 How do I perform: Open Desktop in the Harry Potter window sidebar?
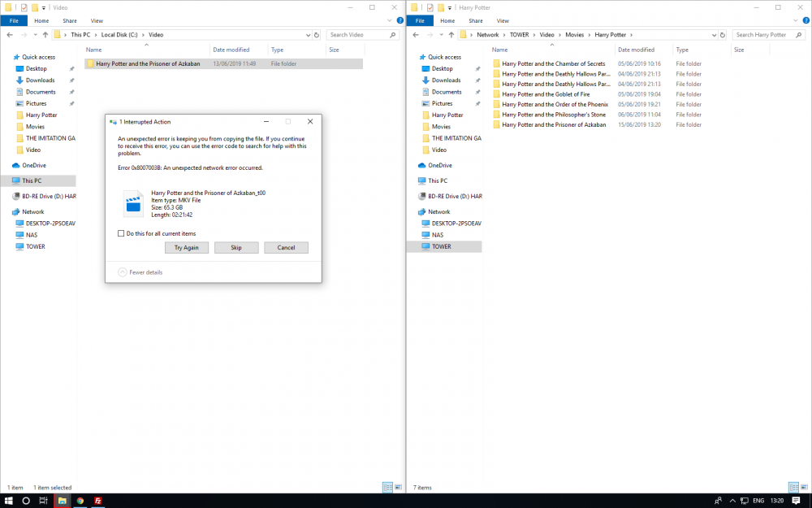pos(443,68)
